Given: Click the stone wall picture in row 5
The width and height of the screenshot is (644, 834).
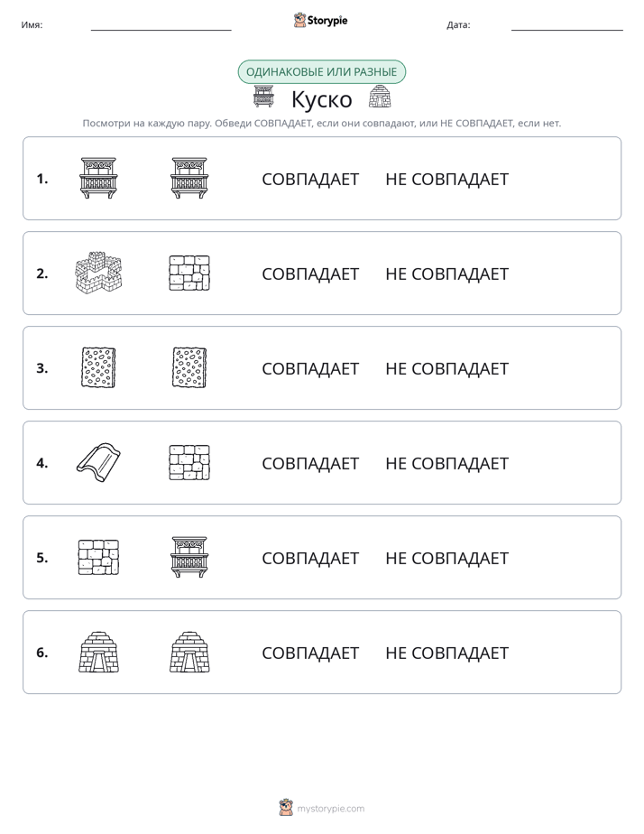Looking at the screenshot, I should (x=98, y=558).
